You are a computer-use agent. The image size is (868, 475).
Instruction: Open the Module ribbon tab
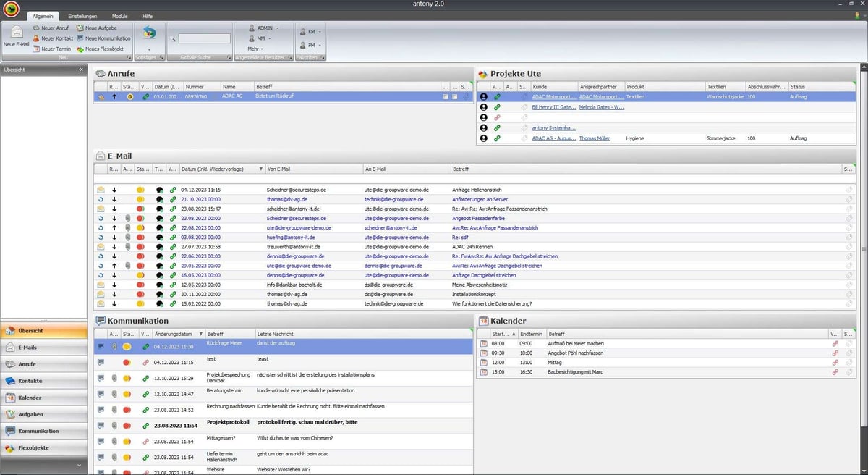[119, 16]
